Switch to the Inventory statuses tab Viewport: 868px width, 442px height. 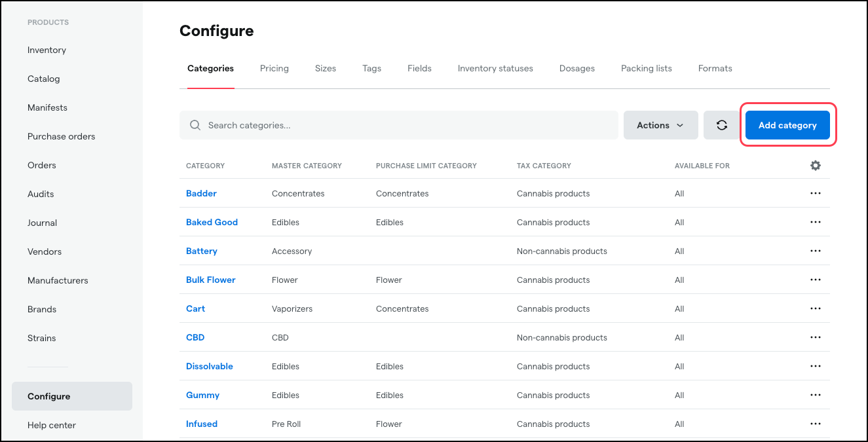click(x=495, y=68)
